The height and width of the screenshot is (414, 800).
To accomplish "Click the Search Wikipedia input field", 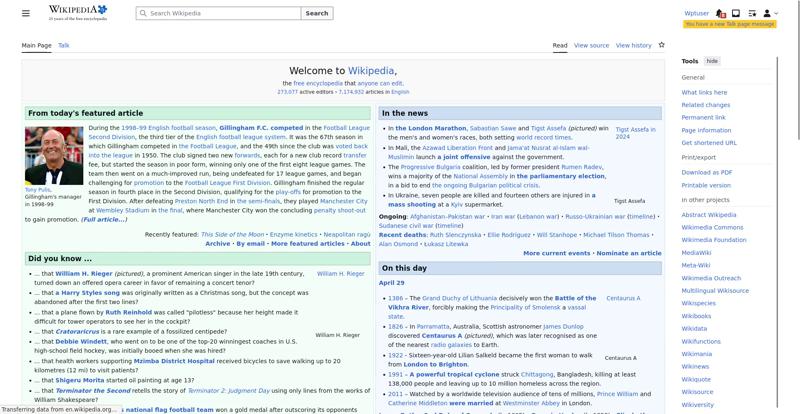I will click(220, 14).
